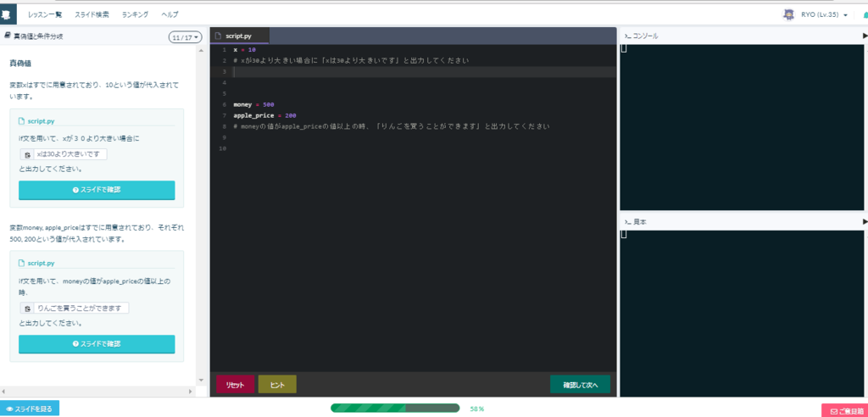Expand the RYO (Lv.35) user dropdown

(x=825, y=15)
